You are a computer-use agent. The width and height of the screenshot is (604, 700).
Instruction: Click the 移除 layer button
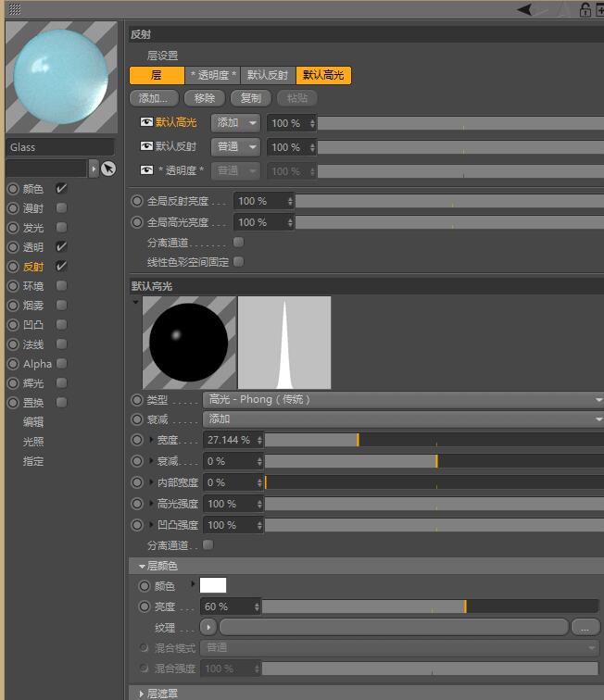click(x=205, y=98)
